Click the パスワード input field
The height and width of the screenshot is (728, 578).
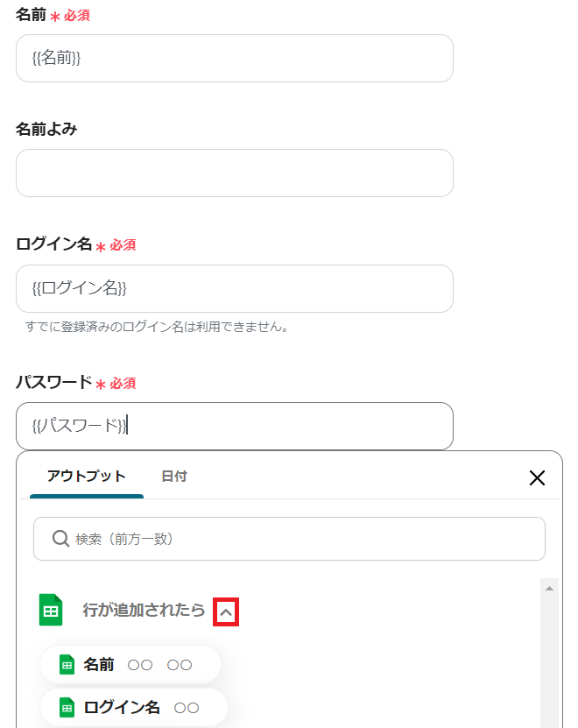pyautogui.click(x=235, y=426)
